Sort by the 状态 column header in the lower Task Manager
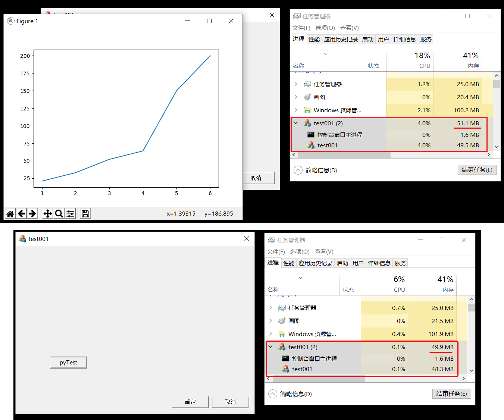 [x=350, y=284]
